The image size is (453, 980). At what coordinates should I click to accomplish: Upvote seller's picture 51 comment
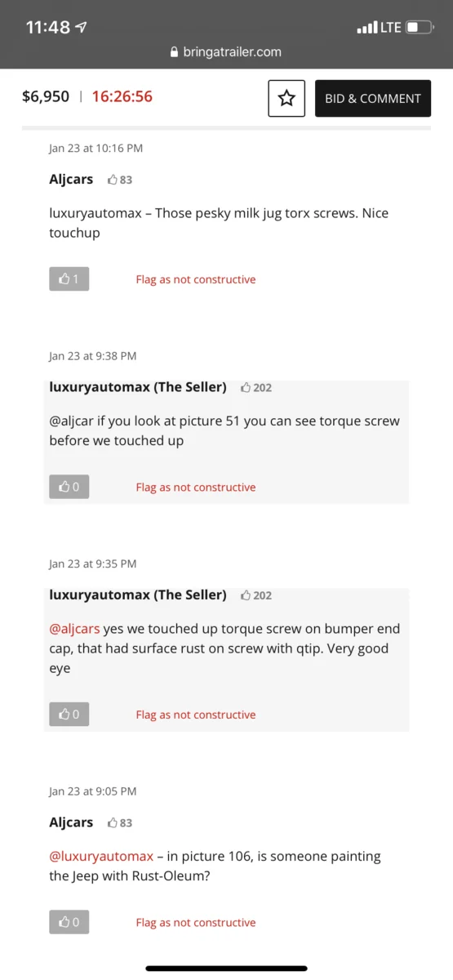(x=69, y=487)
